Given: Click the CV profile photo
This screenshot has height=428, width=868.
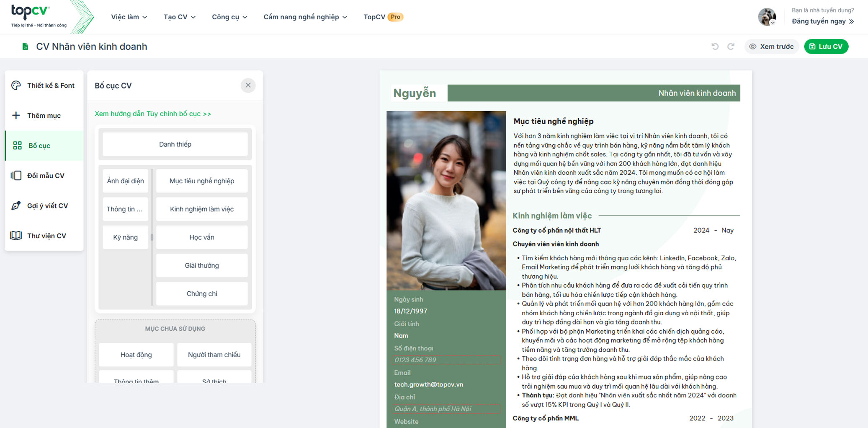Looking at the screenshot, I should pyautogui.click(x=446, y=200).
